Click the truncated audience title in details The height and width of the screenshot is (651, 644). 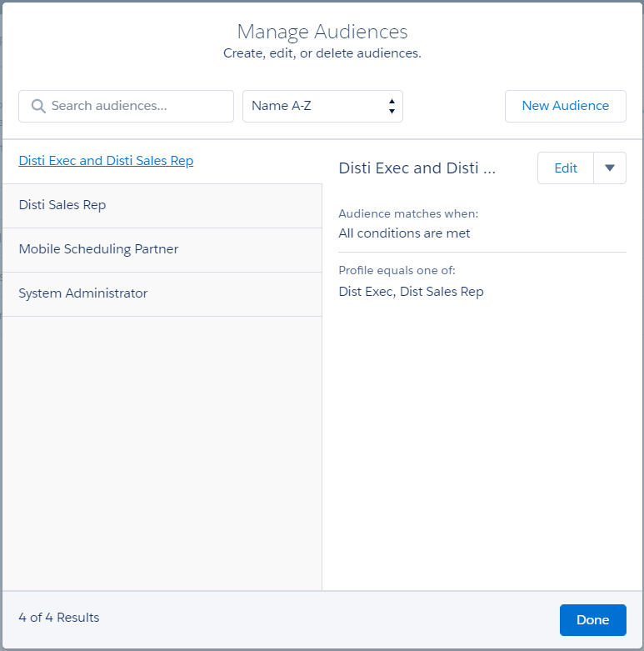[x=417, y=168]
